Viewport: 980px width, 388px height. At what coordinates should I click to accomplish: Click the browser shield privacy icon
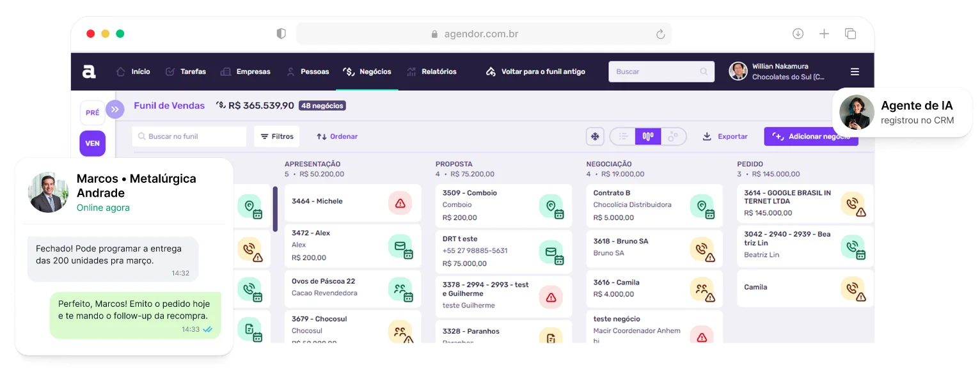pos(281,34)
